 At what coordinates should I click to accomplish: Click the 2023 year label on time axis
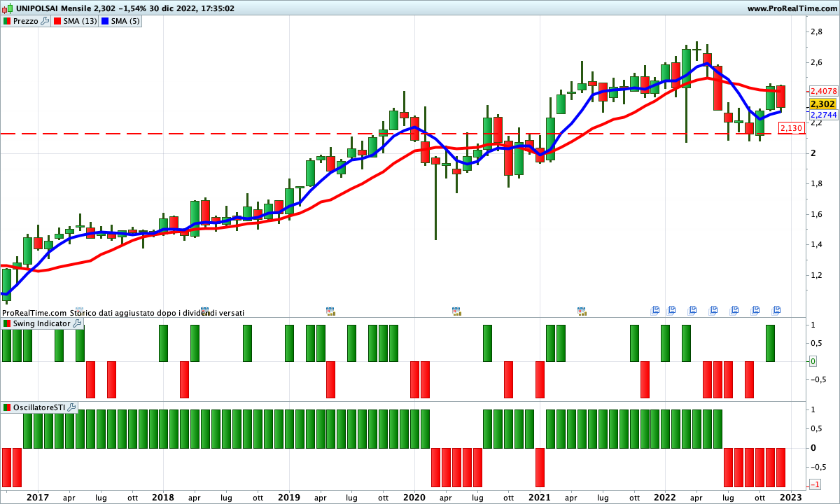tap(791, 497)
